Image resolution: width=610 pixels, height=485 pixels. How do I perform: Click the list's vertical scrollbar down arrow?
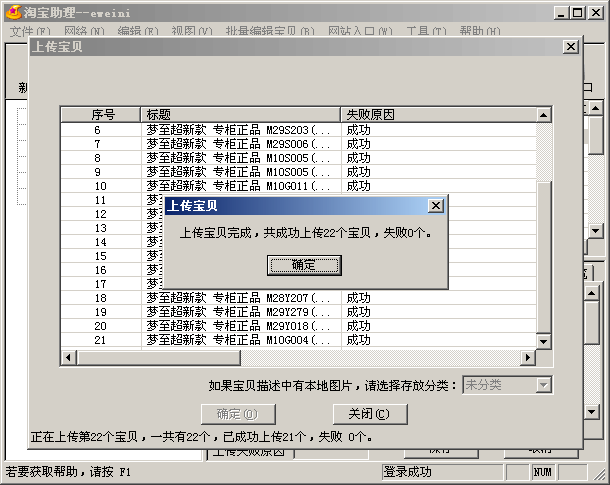[x=543, y=341]
